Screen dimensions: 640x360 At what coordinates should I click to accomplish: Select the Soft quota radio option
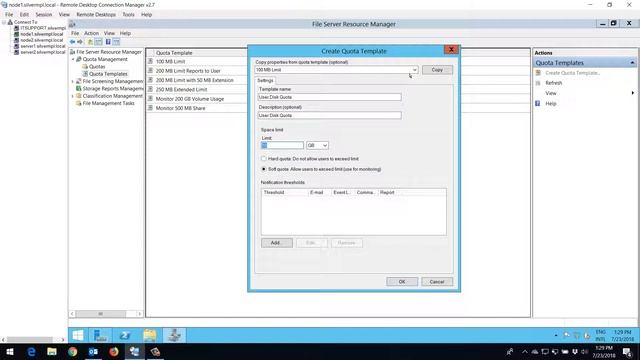(x=264, y=169)
